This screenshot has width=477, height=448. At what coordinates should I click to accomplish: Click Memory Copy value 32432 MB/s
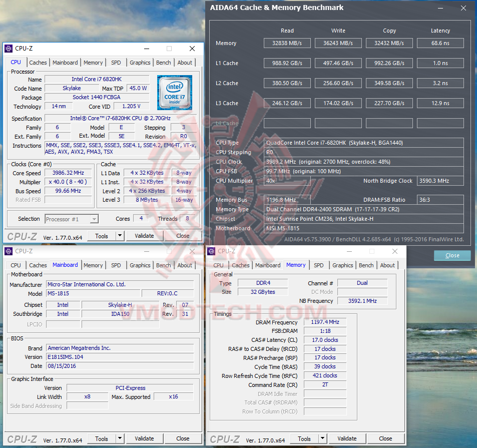click(389, 43)
